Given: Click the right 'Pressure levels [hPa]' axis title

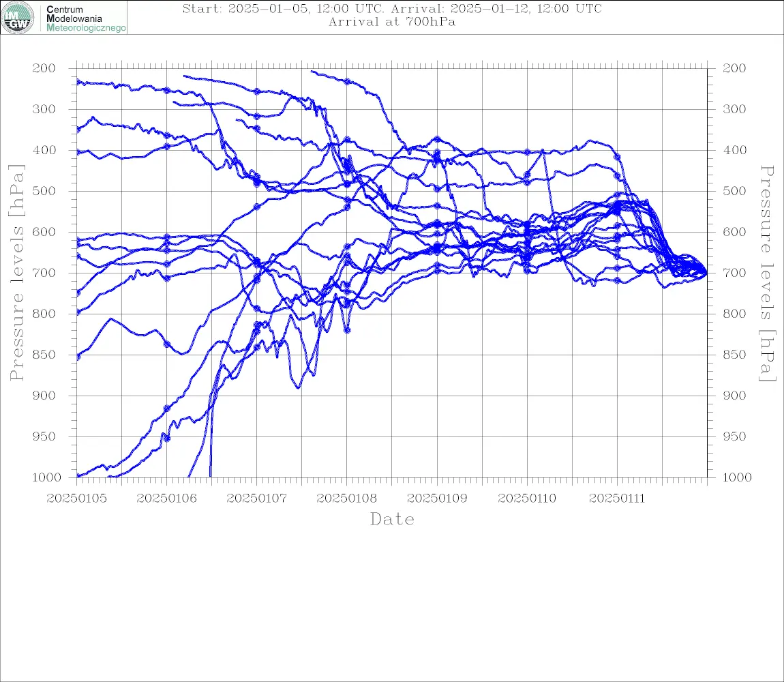Looking at the screenshot, I should [x=767, y=273].
